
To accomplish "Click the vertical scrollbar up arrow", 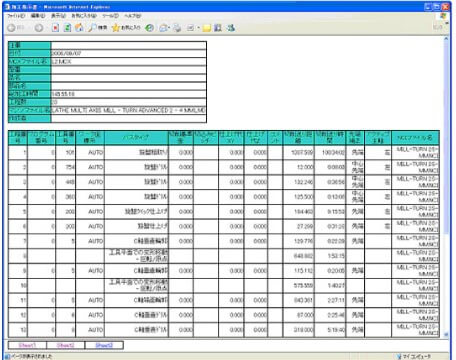I will [x=446, y=39].
